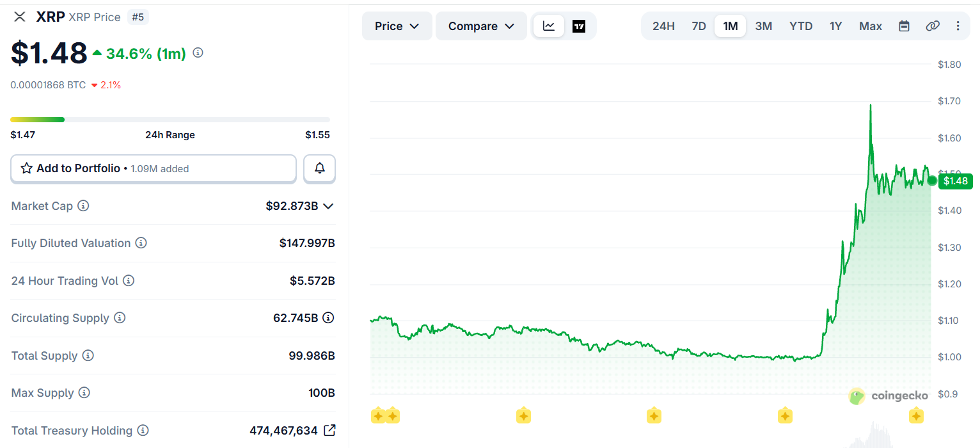Open the Compare dropdown

(x=481, y=26)
